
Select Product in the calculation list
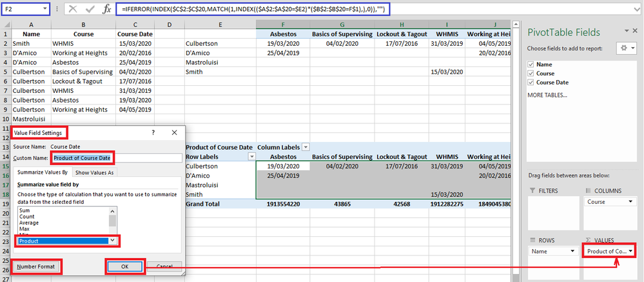point(64,241)
